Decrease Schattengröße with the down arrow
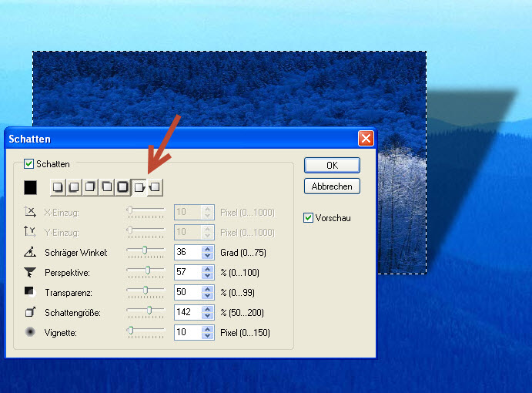The width and height of the screenshot is (532, 393). 208,316
